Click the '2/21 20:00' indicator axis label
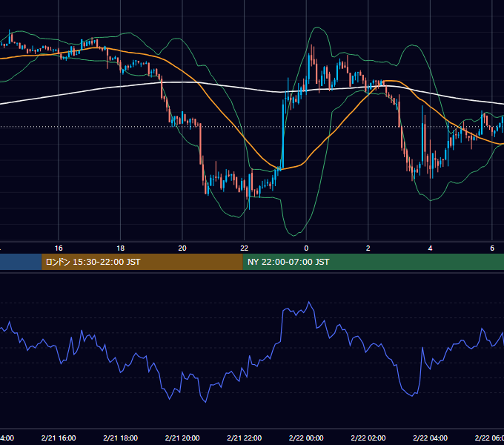Image resolution: width=504 pixels, height=445 pixels. coord(182,438)
